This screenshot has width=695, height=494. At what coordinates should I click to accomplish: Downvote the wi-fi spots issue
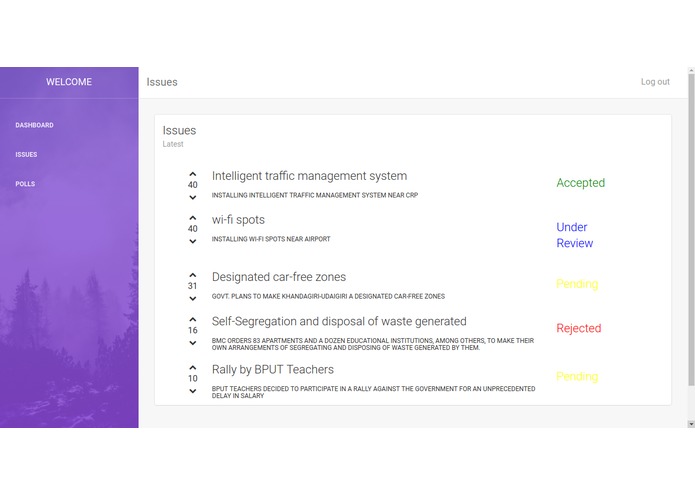[192, 241]
